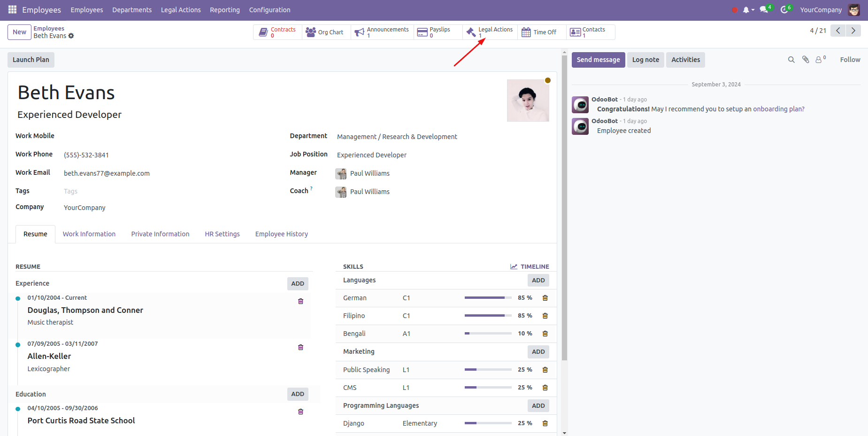This screenshot has height=436, width=868.
Task: Click the Contracts book icon
Action: (x=263, y=32)
